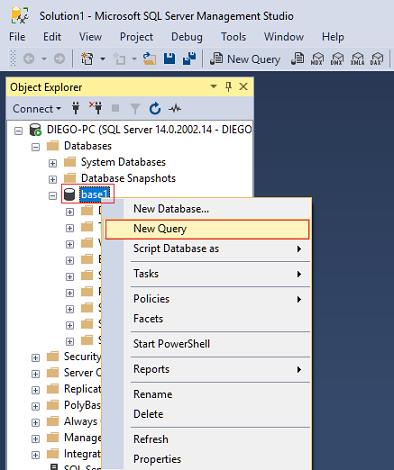Screen dimensions: 394x470
Task: Expand the Management folder
Action: click(x=35, y=439)
